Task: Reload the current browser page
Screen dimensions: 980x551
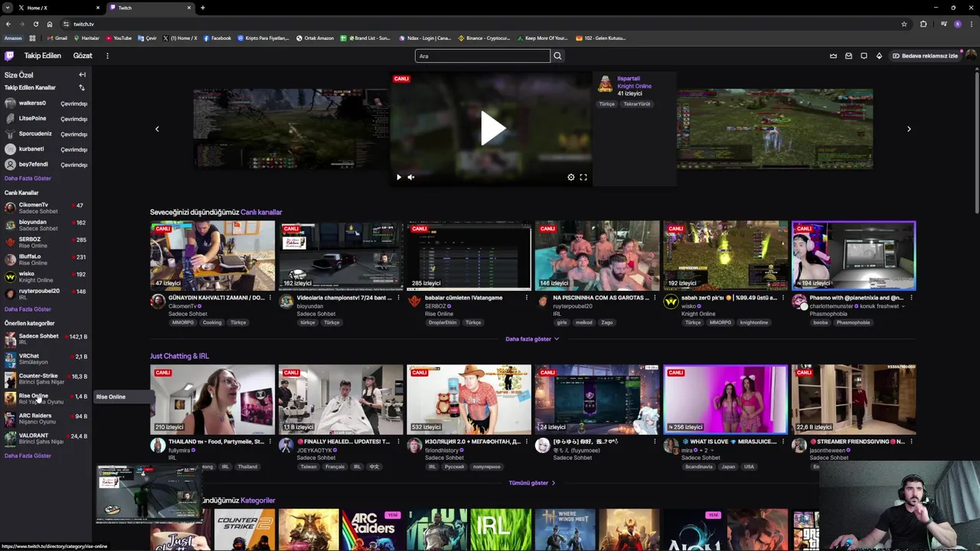Action: [x=35, y=24]
